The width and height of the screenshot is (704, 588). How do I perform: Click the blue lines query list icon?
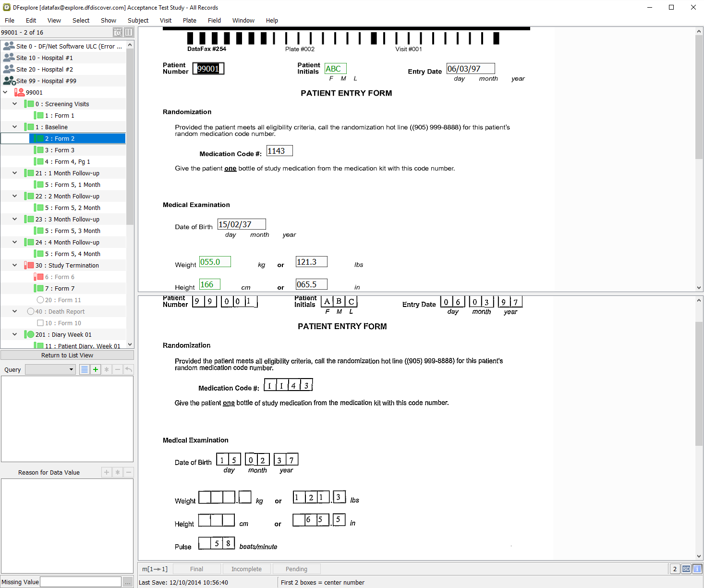point(85,369)
